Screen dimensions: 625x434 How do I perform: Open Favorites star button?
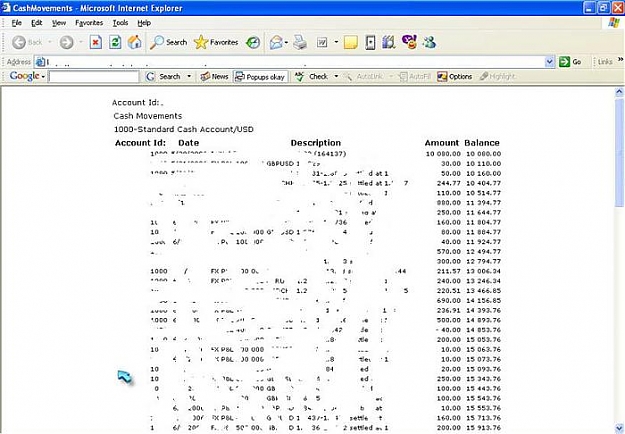[216, 42]
